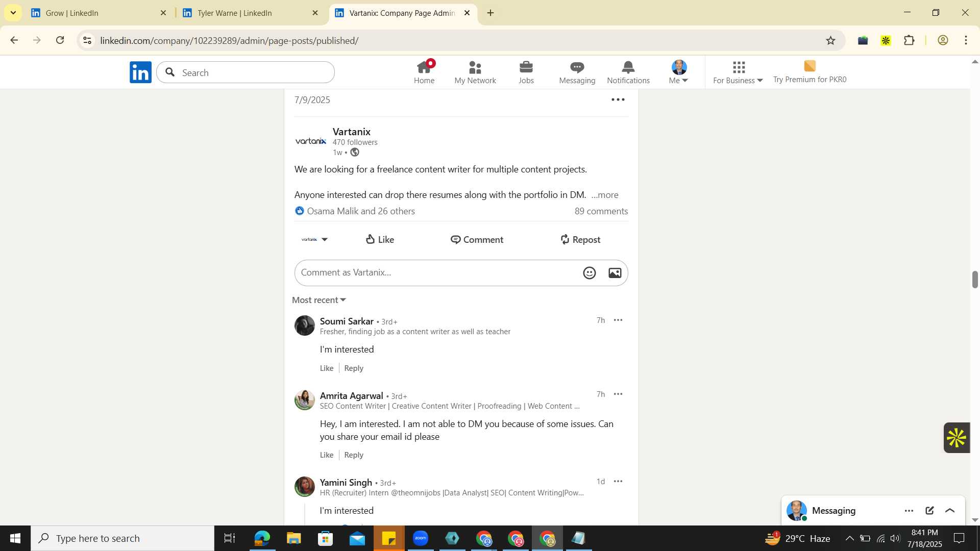The image size is (980, 551).
Task: Open Amrita Agarwal's profile
Action: click(x=351, y=396)
